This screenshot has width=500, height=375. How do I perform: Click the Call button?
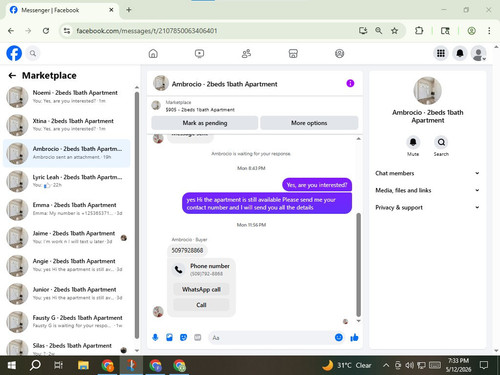click(x=201, y=305)
